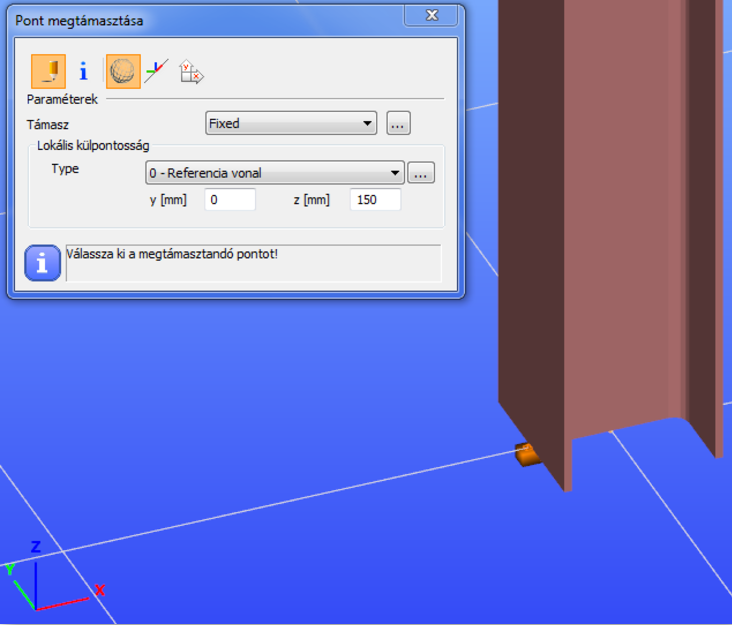
Task: Click the 'Válassza ki a megtámasztandó pontot!' message
Action: (x=172, y=254)
